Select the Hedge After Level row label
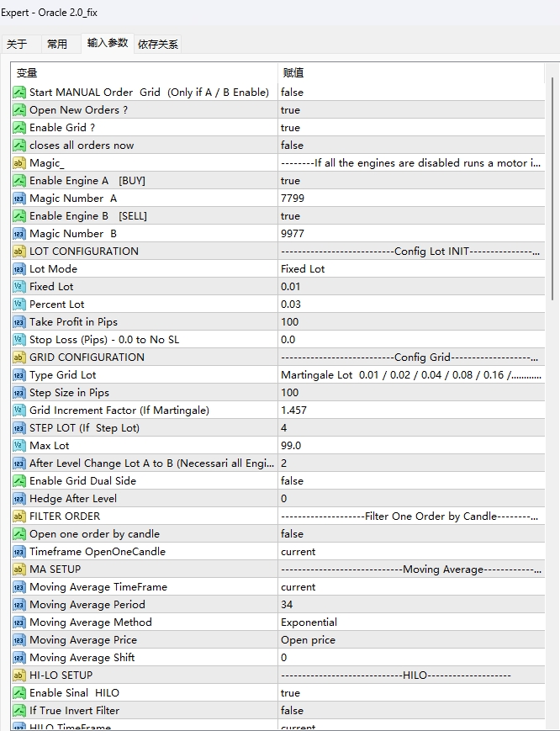 [73, 499]
